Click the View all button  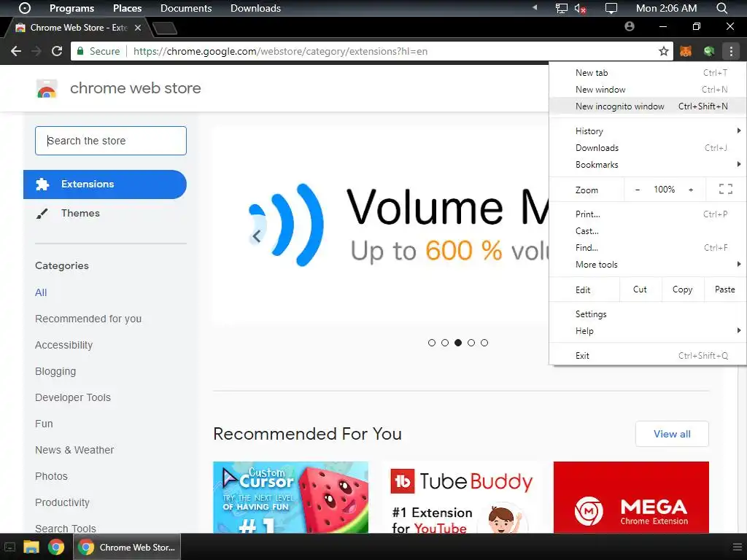click(x=672, y=434)
